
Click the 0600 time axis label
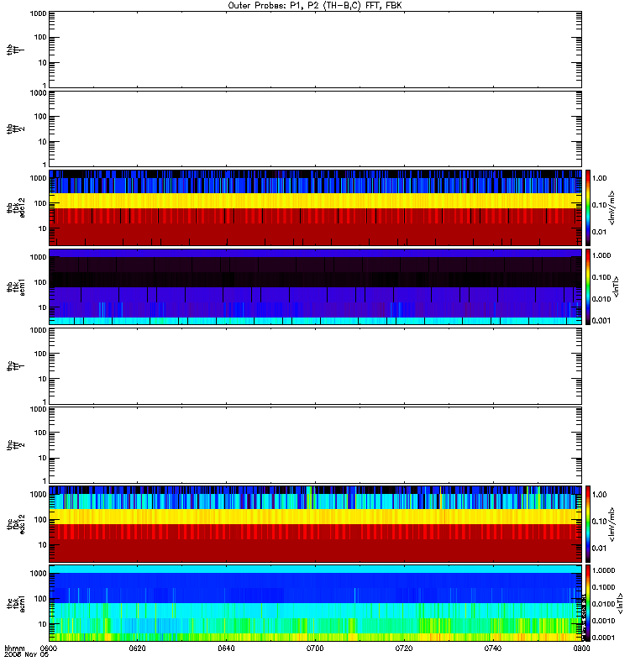point(48,648)
